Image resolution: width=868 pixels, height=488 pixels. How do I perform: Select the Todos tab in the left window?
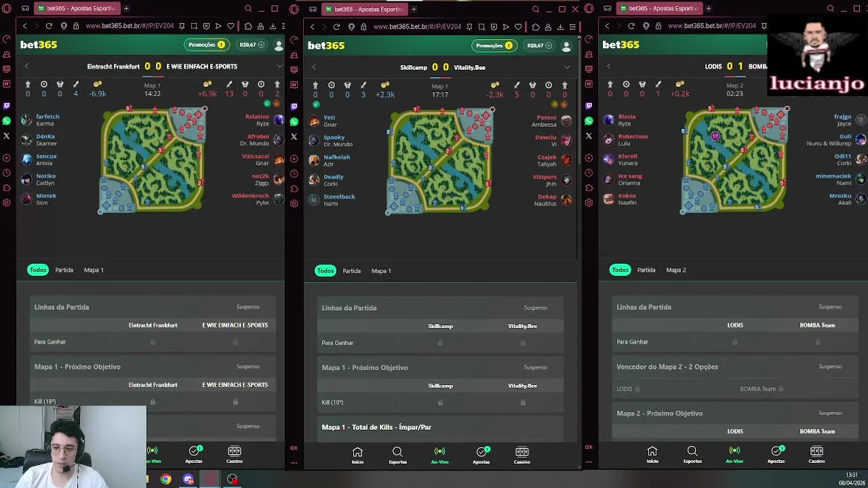(x=38, y=270)
